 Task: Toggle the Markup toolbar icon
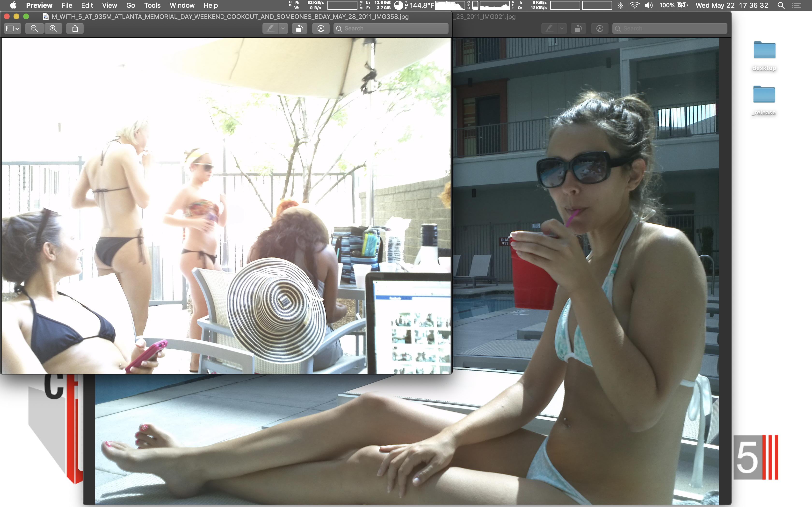(321, 28)
